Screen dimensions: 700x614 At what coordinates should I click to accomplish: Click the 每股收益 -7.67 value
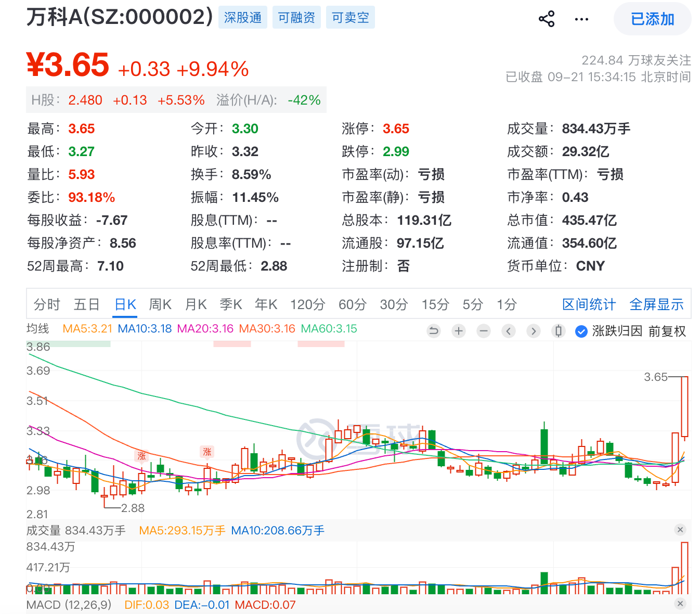click(112, 220)
